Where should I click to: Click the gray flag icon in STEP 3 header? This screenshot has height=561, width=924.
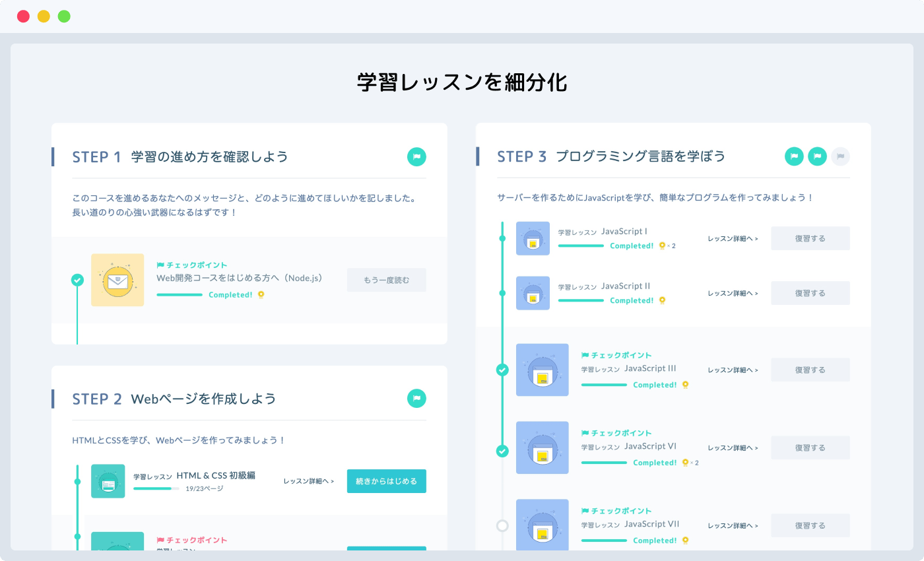840,156
